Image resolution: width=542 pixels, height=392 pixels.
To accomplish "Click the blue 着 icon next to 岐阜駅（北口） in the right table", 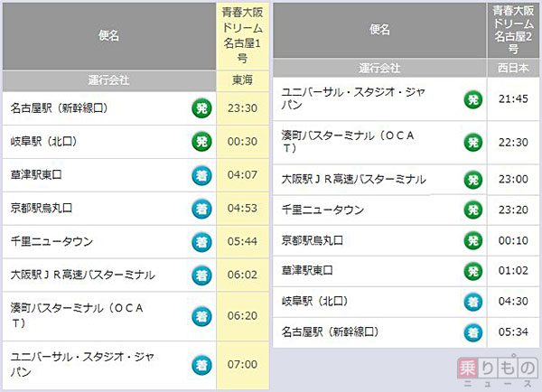I will point(472,302).
